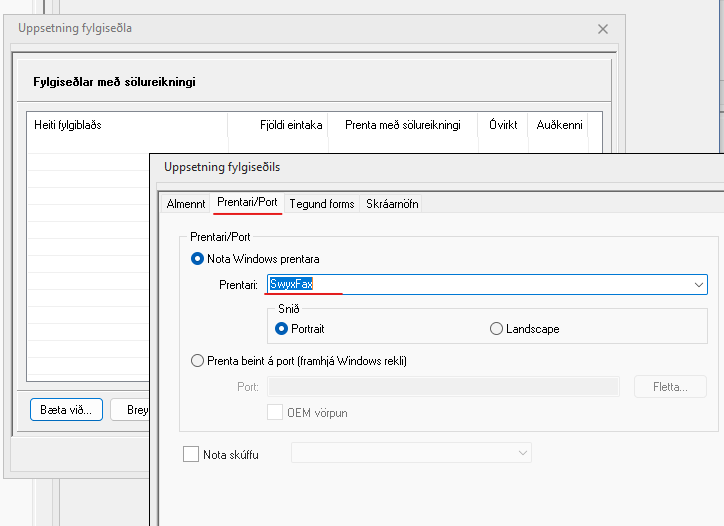This screenshot has height=526, width=724.
Task: Choose Portrait orientation
Action: pos(282,328)
